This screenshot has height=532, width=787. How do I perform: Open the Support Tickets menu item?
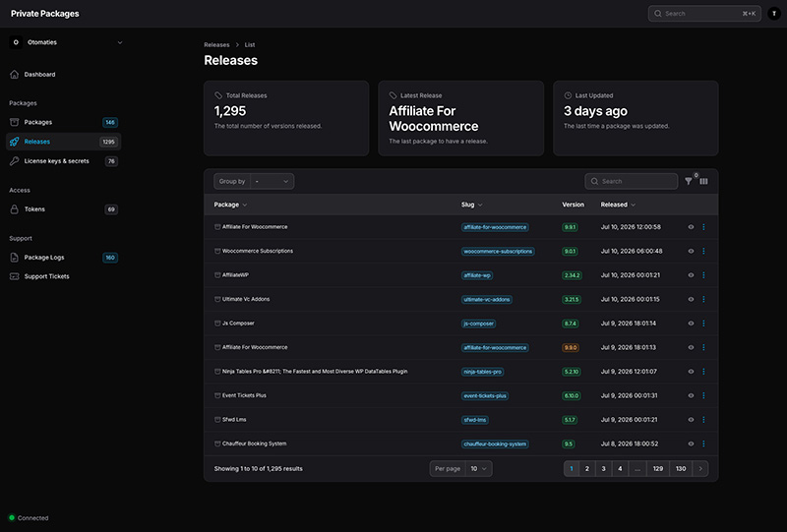click(x=64, y=276)
